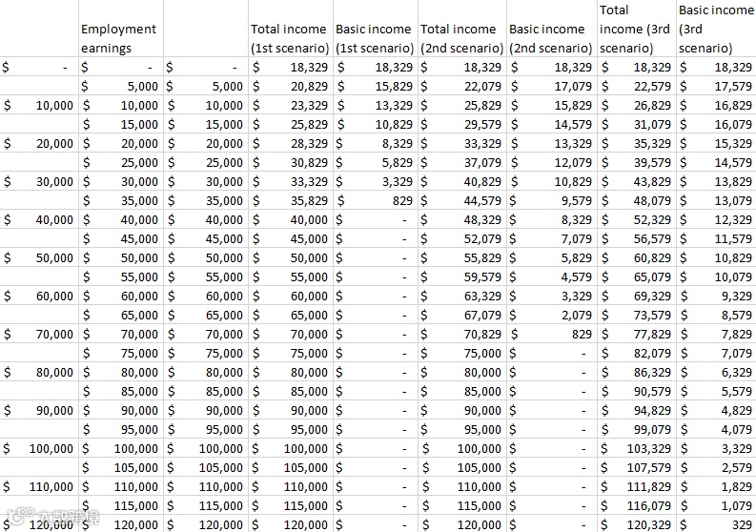Screen dimensions: 756x532
Task: Click 52,079 under Total income (2nd scenario)
Action: coord(482,238)
